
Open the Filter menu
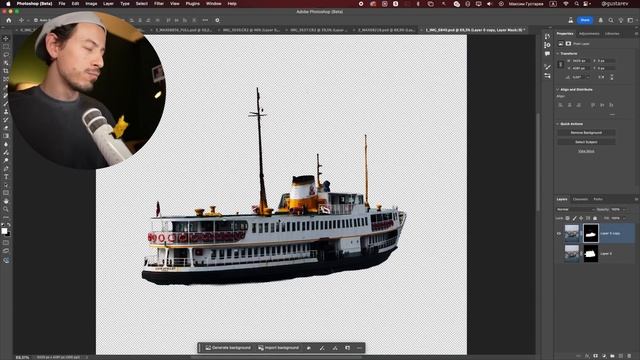click(159, 4)
